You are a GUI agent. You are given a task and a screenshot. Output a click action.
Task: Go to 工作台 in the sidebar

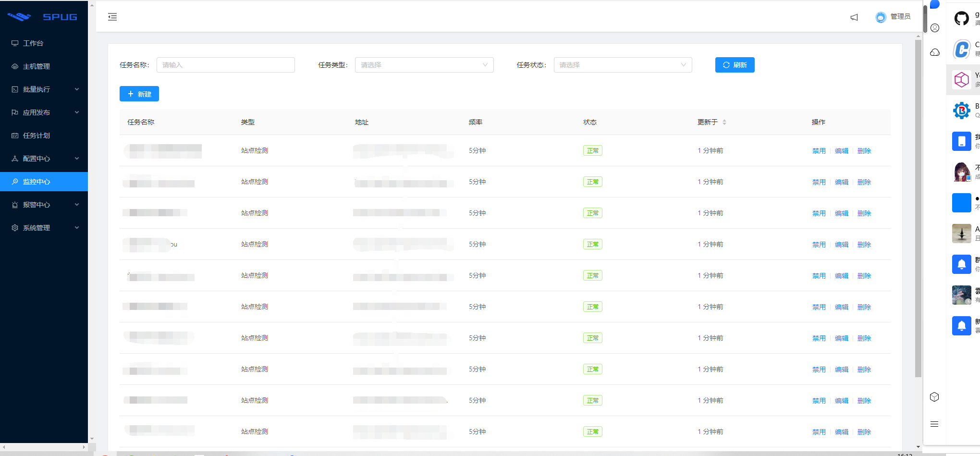click(44, 43)
